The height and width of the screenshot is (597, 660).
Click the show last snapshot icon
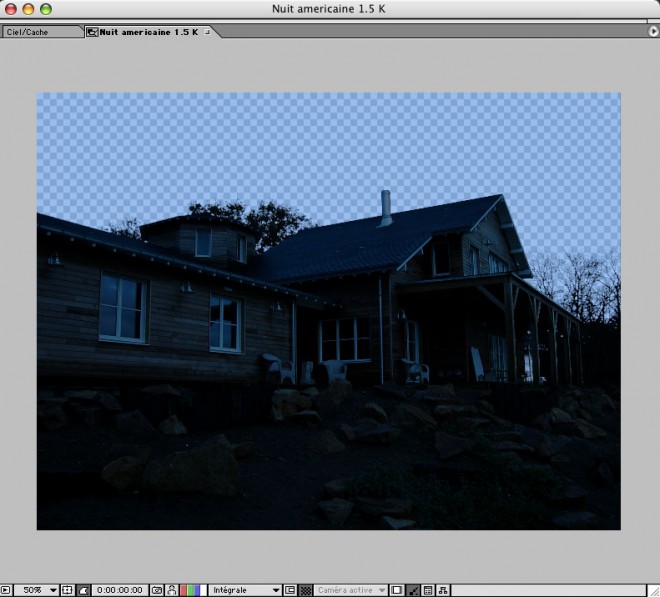[171, 590]
